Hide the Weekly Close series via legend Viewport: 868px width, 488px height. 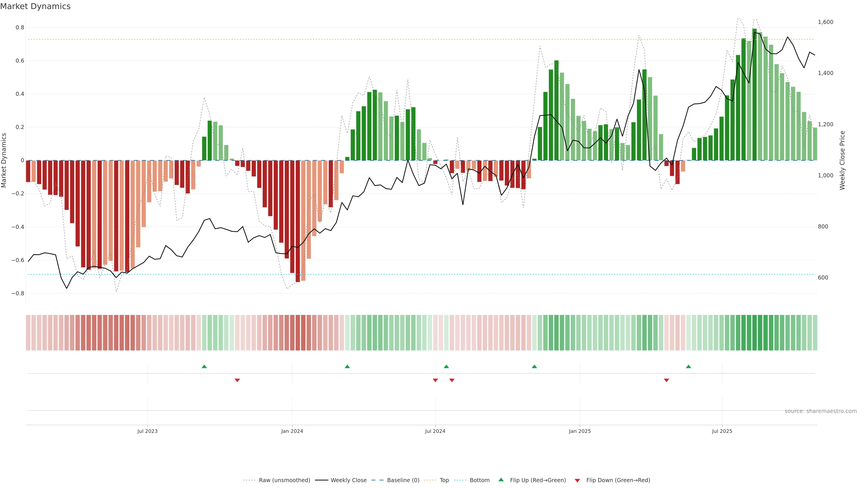click(348, 480)
